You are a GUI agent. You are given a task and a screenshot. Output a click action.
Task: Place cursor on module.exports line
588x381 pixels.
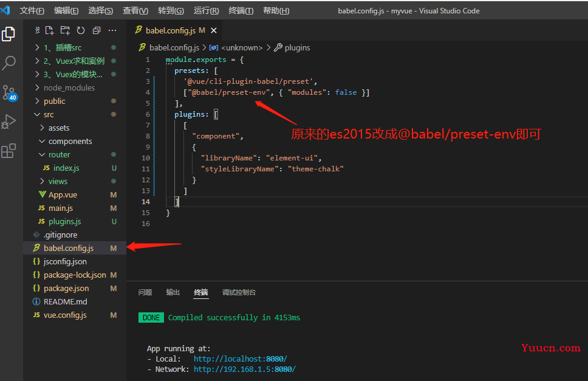tap(204, 60)
